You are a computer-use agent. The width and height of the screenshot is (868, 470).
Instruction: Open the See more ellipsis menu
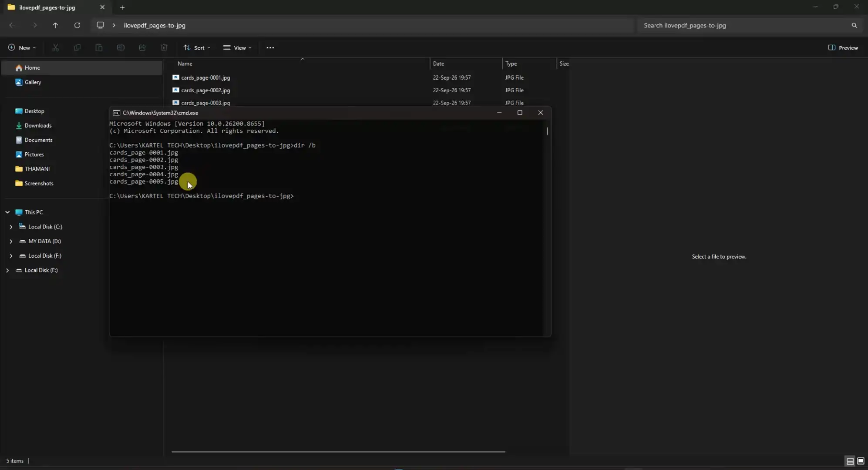270,48
